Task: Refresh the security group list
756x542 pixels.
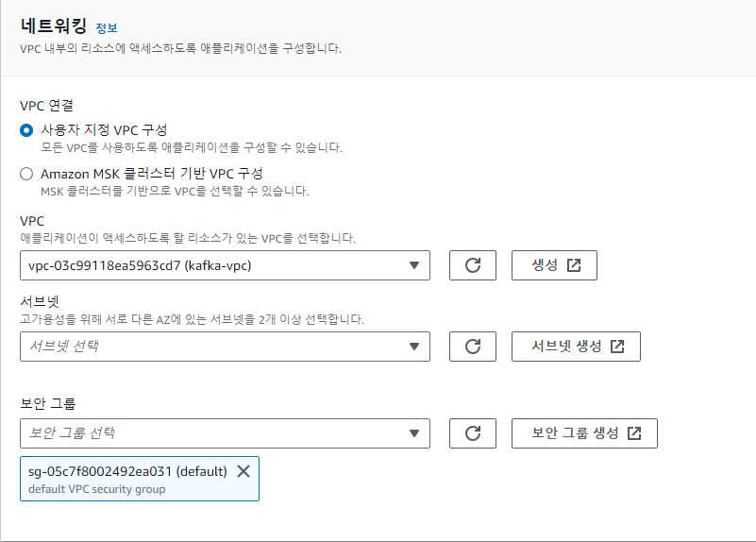Action: click(473, 433)
